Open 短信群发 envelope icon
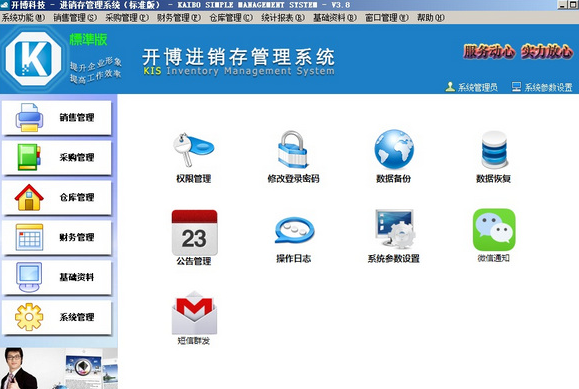Viewport: 579px width, 389px height. point(194,313)
